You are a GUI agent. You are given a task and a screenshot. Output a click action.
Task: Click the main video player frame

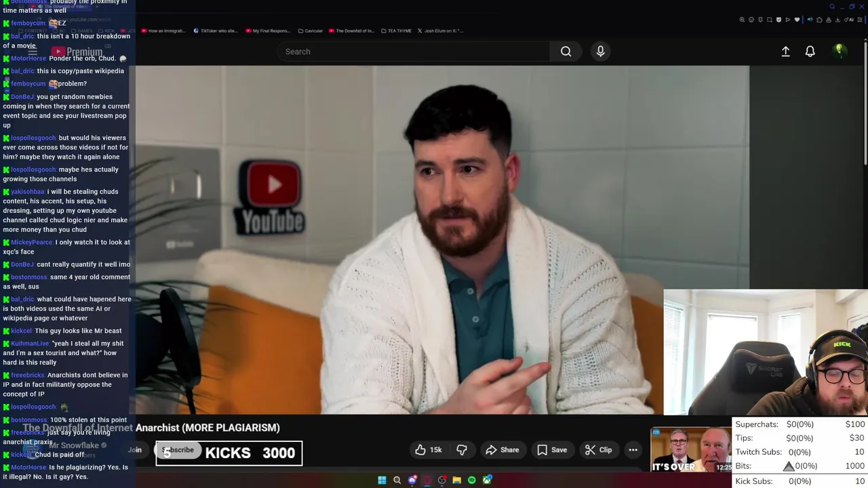coord(442,240)
